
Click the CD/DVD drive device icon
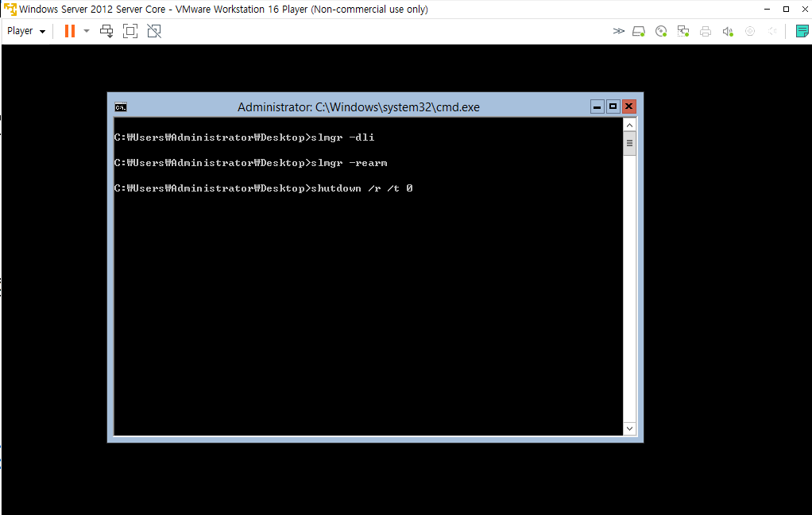tap(661, 32)
